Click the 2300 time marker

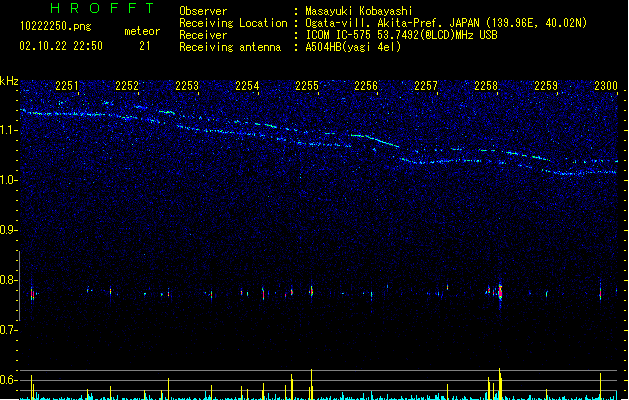click(x=606, y=86)
